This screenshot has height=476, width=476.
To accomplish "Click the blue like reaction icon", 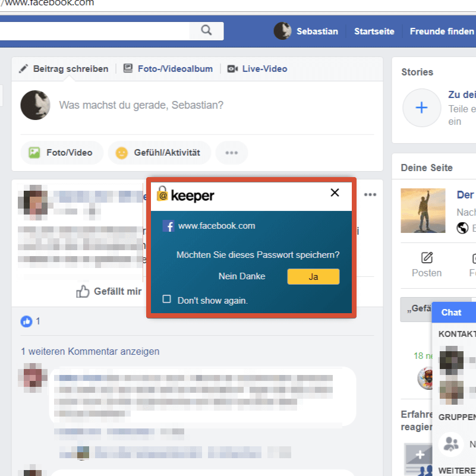I will point(26,321).
